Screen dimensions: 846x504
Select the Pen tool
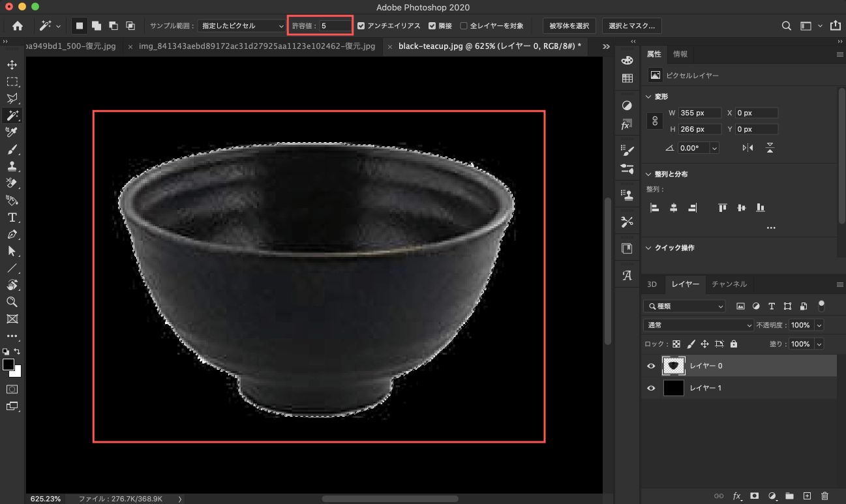[12, 234]
